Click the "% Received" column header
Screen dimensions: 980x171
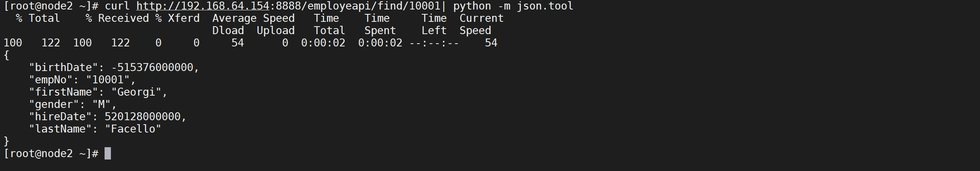pos(117,18)
